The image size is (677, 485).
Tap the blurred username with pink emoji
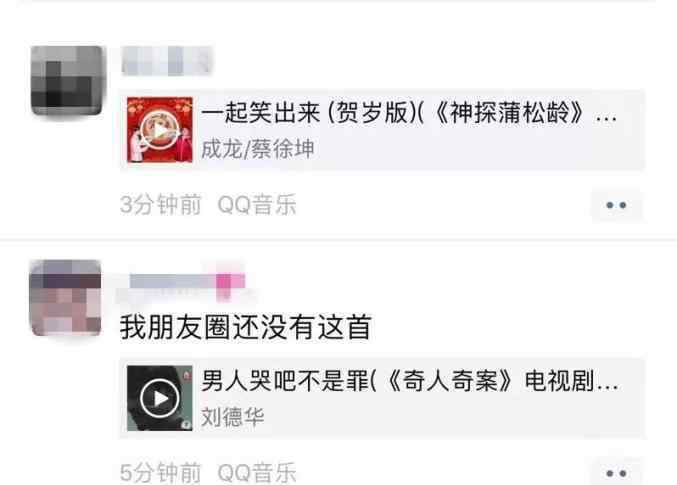(187, 283)
